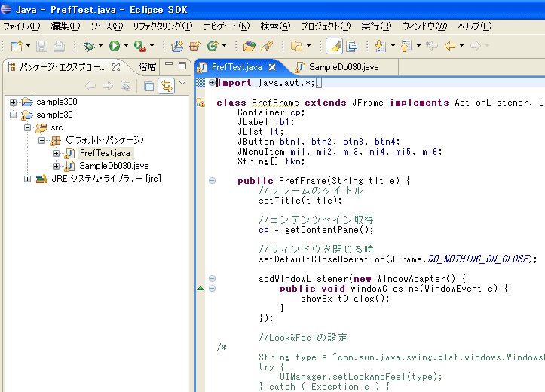Expand the PrefTest.java tree node
Viewport: 545px width, 392px height.
coord(56,153)
